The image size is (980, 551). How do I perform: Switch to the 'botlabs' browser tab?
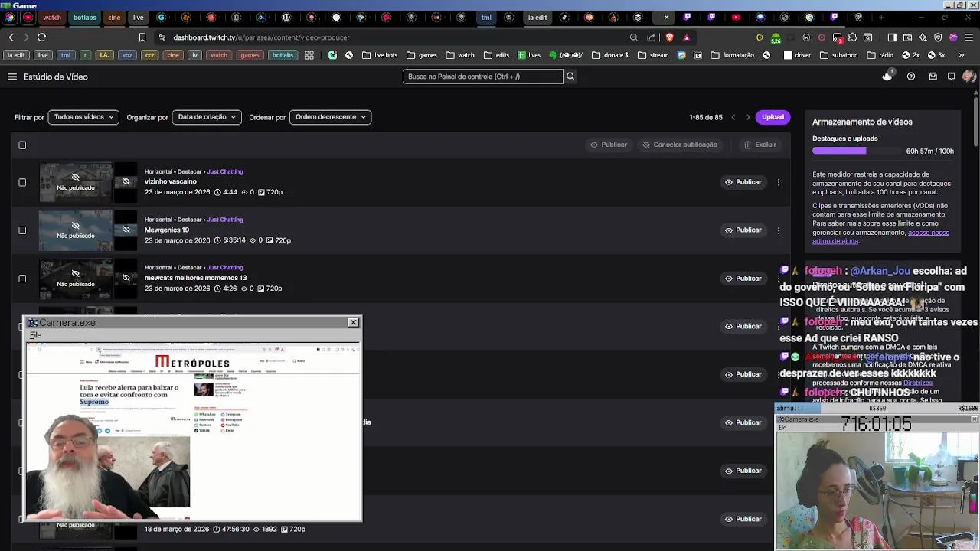pyautogui.click(x=85, y=17)
